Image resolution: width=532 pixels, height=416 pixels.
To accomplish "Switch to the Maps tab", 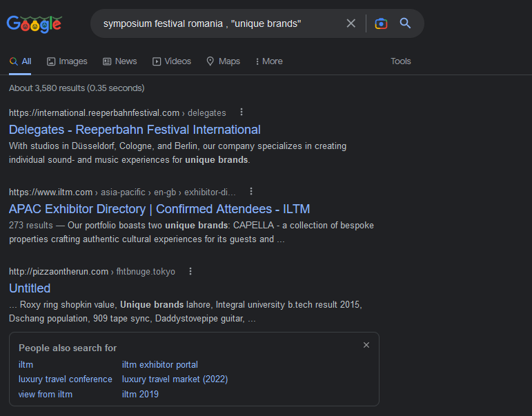I will (224, 61).
